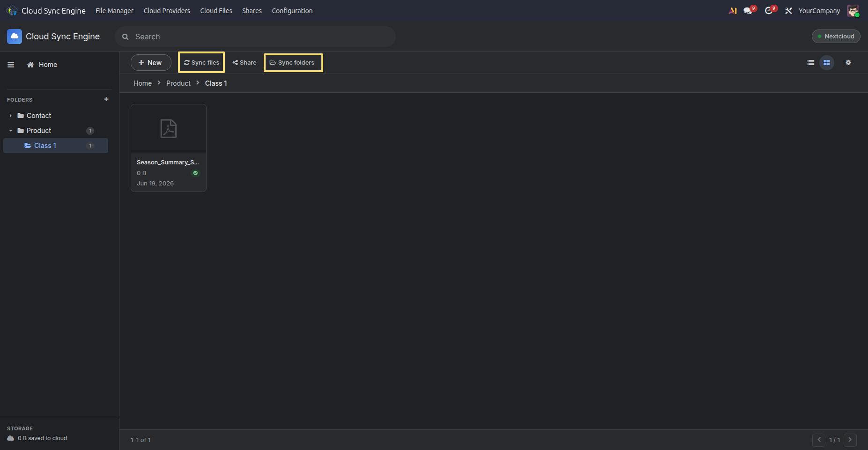
Task: Go to the next page
Action: 850,440
